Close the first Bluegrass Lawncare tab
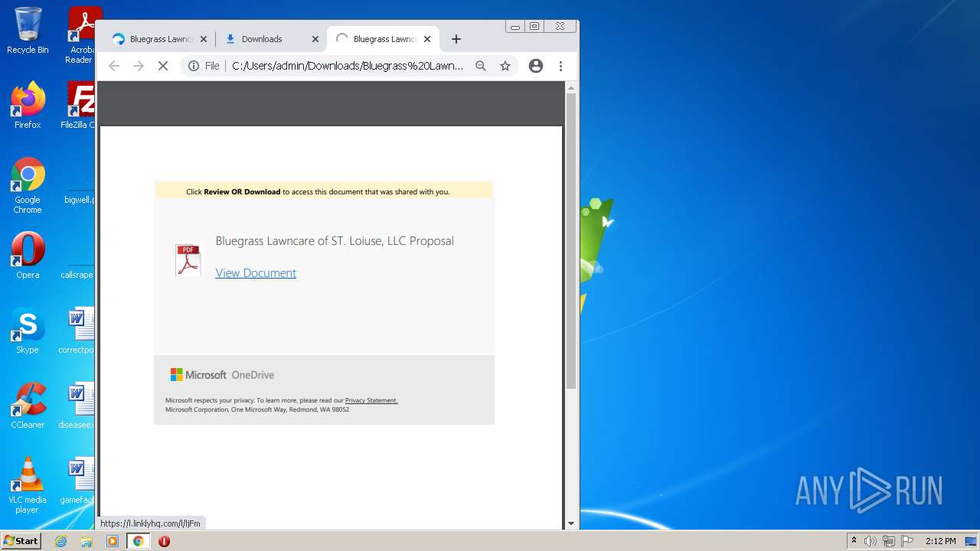The height and width of the screenshot is (551, 980). [204, 39]
